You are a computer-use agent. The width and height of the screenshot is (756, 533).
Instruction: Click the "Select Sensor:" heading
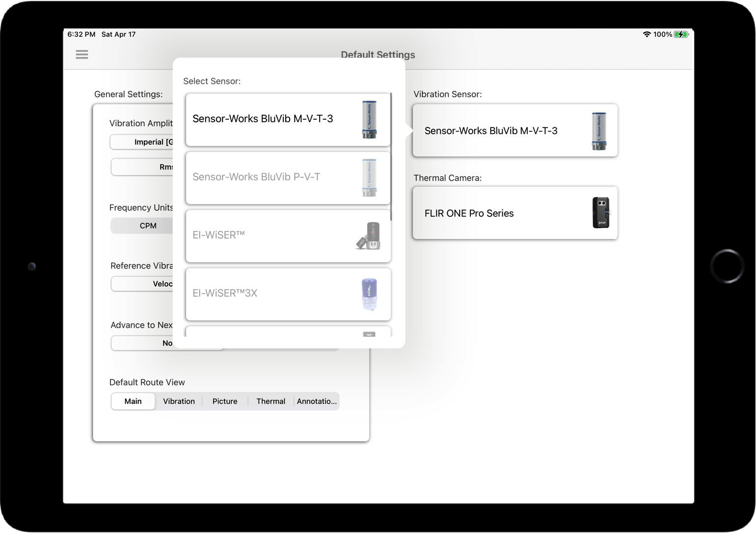[x=212, y=81]
